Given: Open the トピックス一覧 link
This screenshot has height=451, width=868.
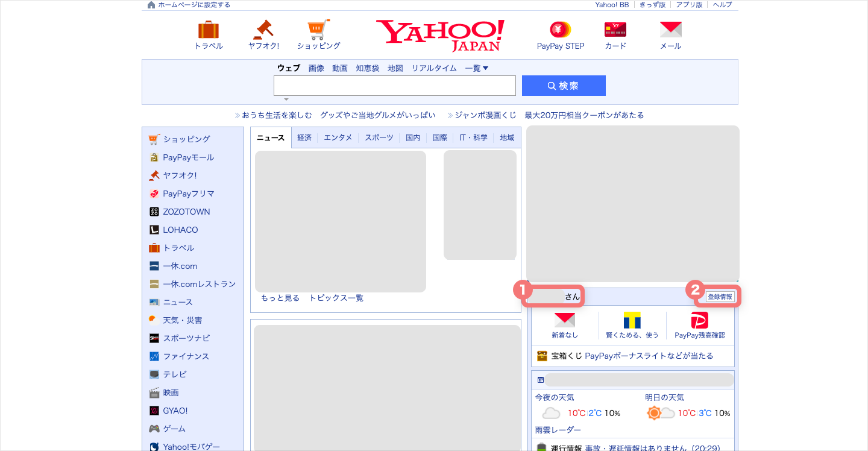Looking at the screenshot, I should pos(336,298).
